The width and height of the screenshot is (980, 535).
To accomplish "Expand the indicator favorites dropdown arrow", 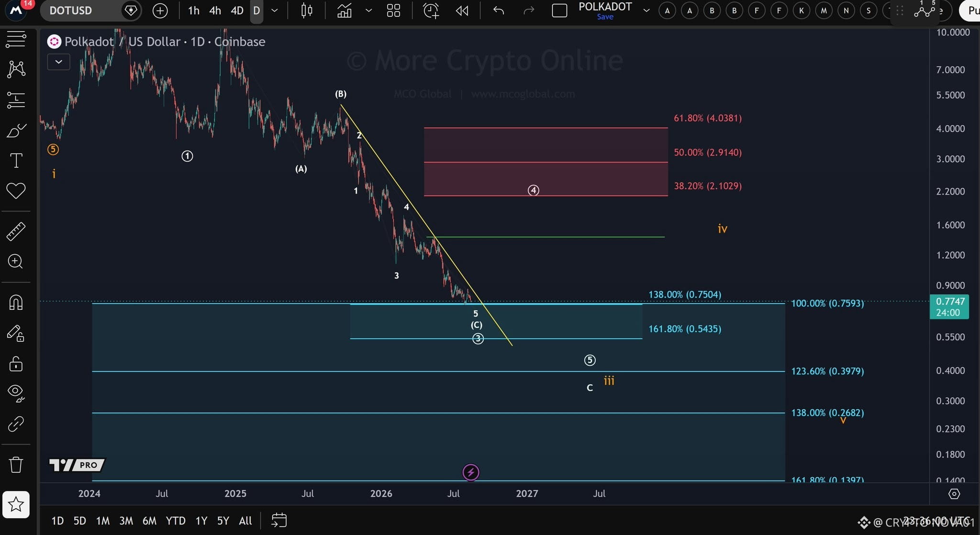I will tap(368, 11).
